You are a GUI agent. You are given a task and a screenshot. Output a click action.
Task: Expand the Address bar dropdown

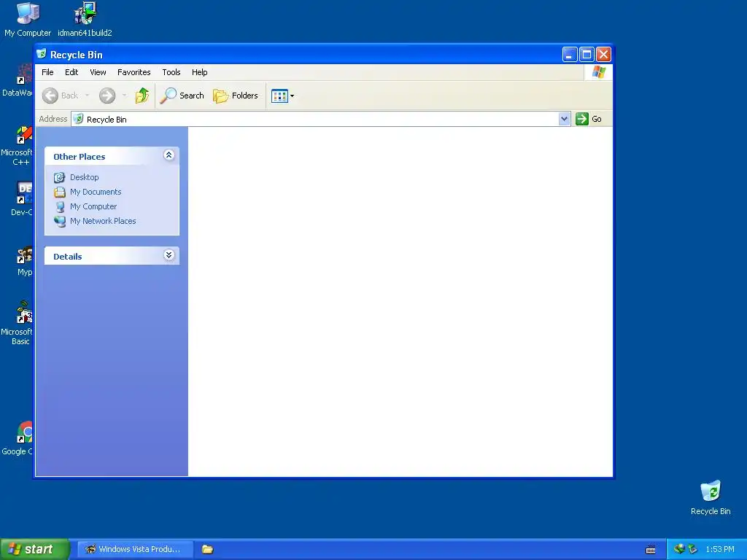point(564,119)
